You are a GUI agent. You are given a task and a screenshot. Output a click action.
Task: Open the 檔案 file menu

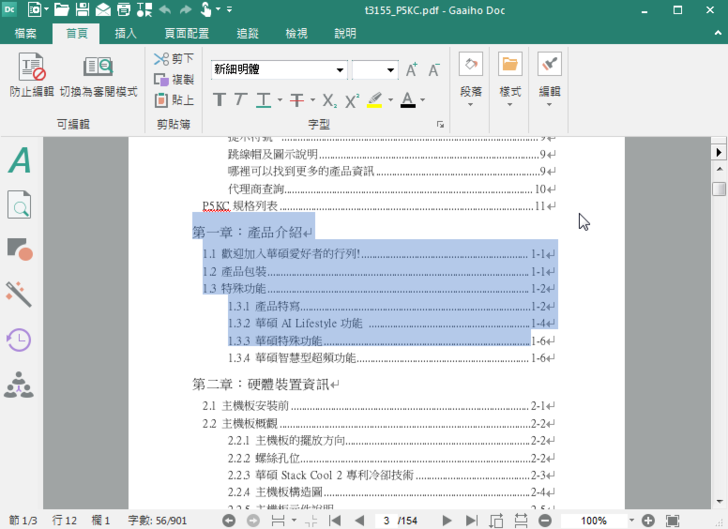pos(26,33)
